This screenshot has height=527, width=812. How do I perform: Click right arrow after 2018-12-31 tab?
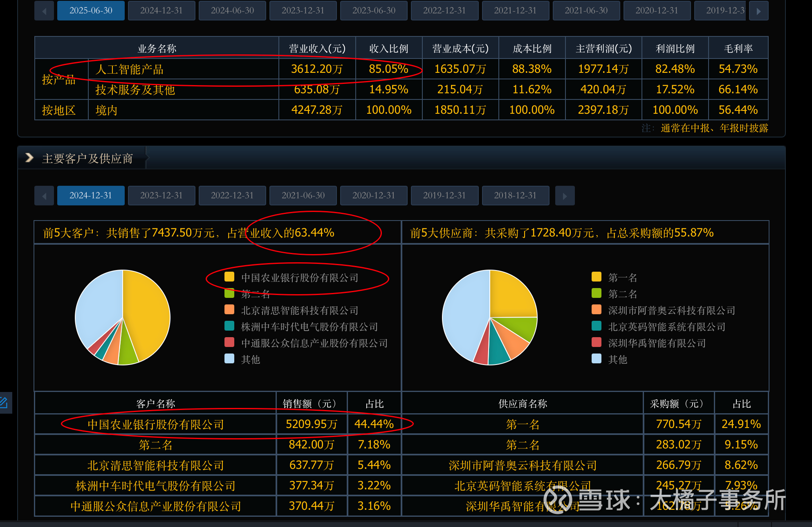565,196
